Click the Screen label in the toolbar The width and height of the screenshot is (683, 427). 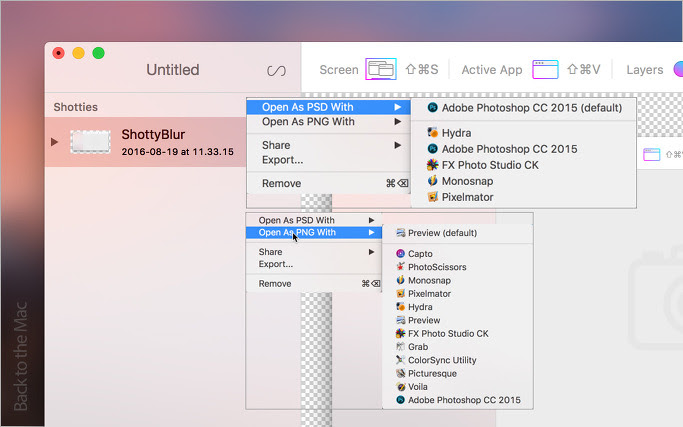(x=339, y=70)
